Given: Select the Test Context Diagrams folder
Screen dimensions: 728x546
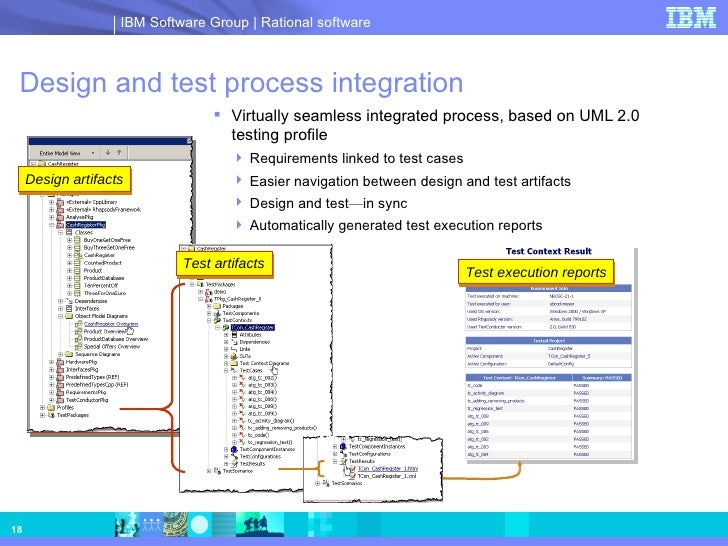Looking at the screenshot, I should 264,363.
